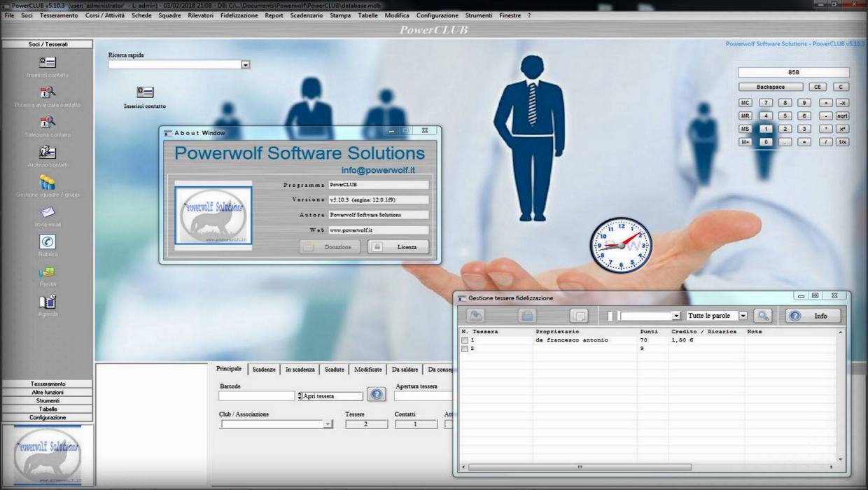Screen dimensions: 868x490
Task: Open the Inserisci contatto sidebar icon
Action: pyautogui.click(x=48, y=62)
